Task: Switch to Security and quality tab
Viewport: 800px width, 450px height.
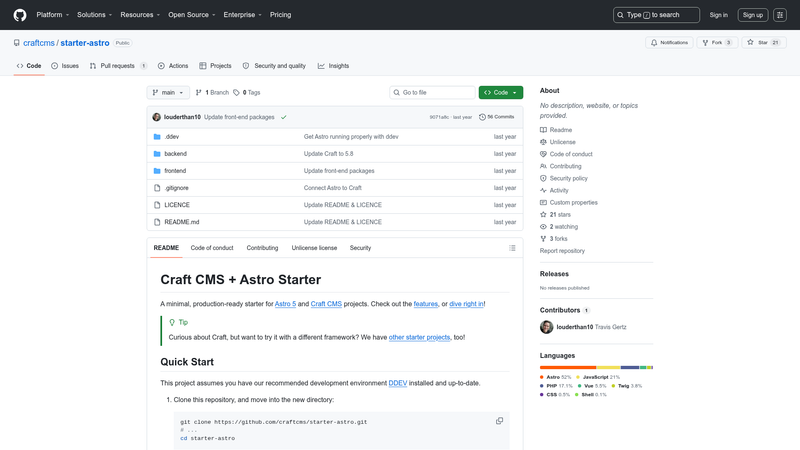Action: tap(274, 66)
